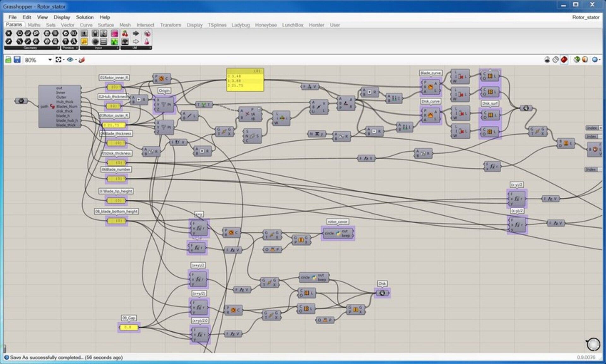The height and width of the screenshot is (364, 606).
Task: Open the Solution menu
Action: tap(85, 17)
